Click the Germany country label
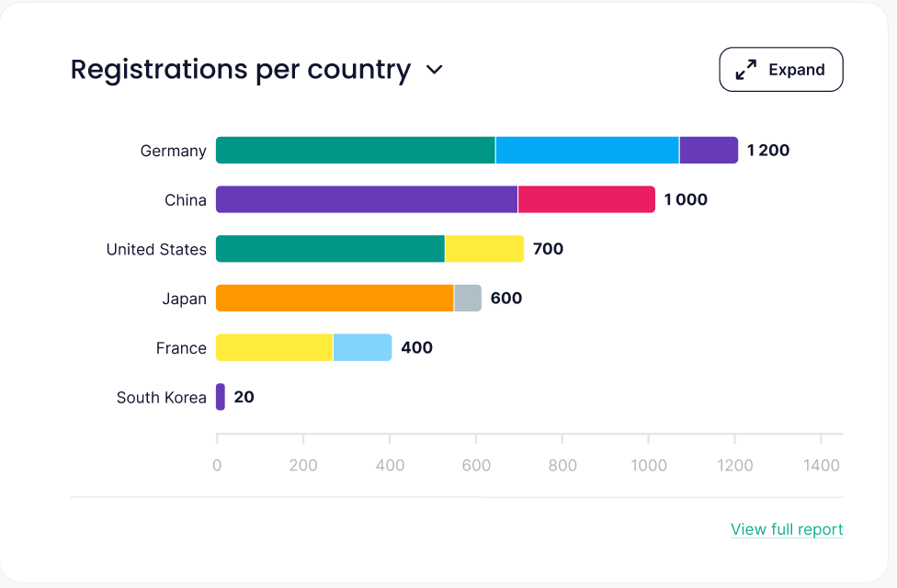Image resolution: width=897 pixels, height=588 pixels. click(173, 151)
